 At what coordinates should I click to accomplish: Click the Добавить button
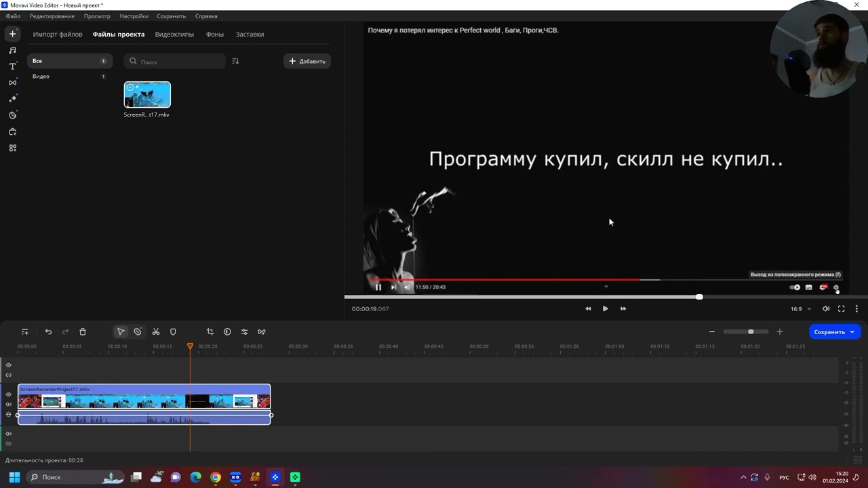tap(307, 61)
